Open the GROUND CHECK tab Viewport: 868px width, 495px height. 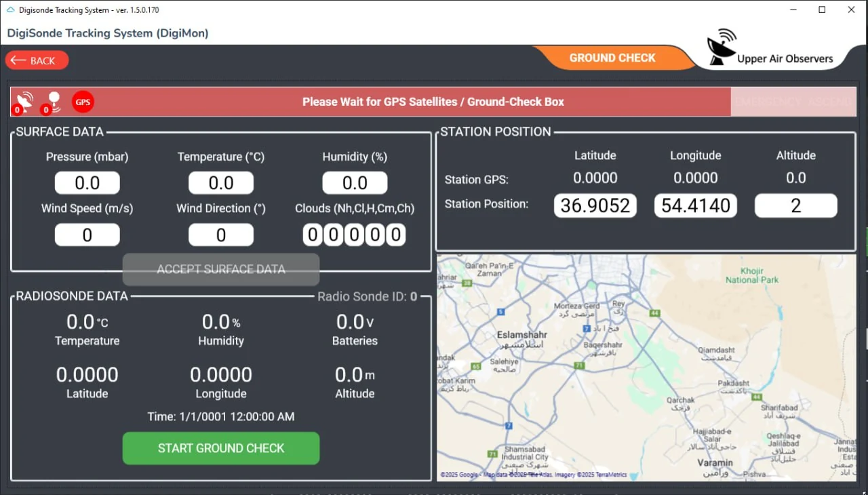pos(612,58)
